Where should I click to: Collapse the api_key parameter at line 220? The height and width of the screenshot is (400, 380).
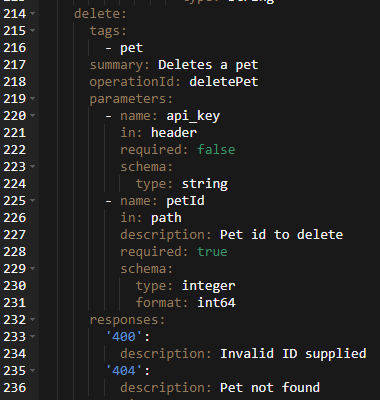click(32, 116)
